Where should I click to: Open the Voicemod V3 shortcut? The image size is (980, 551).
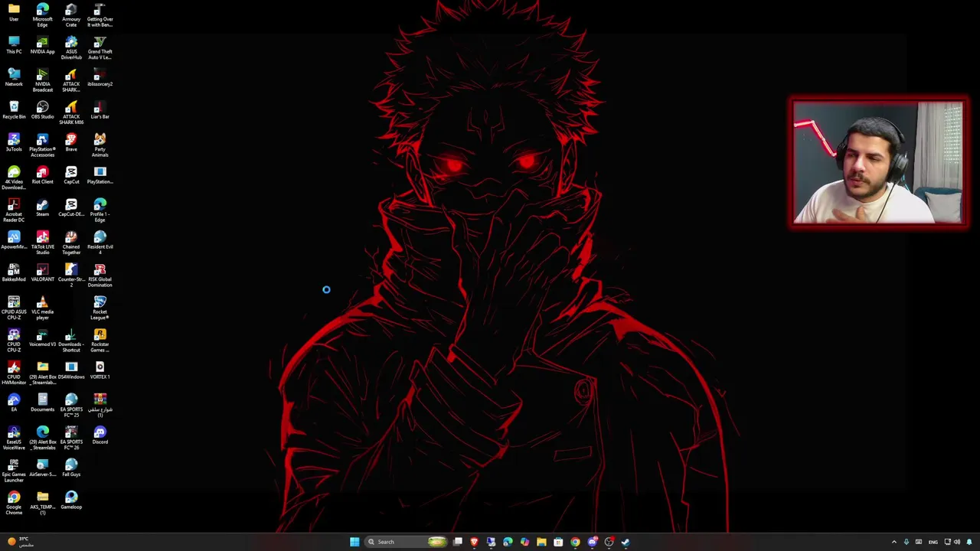pyautogui.click(x=42, y=337)
